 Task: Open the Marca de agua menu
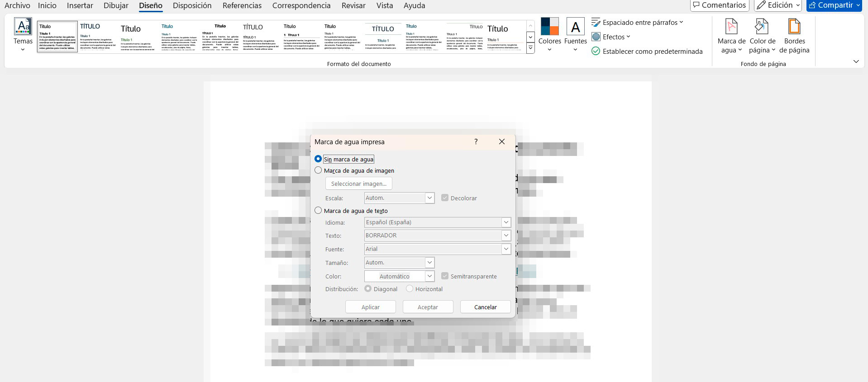tap(731, 36)
